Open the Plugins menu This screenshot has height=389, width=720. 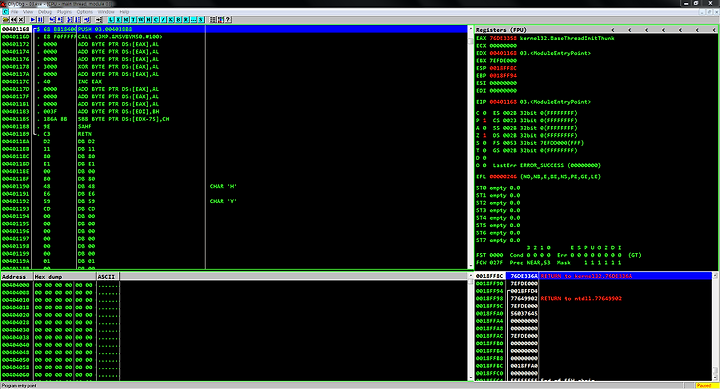(64, 12)
